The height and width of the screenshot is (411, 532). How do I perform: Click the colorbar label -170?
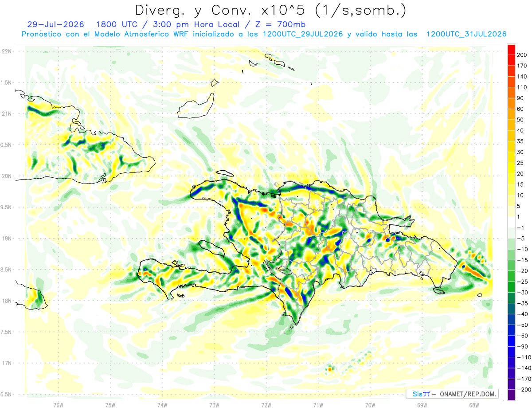[x=523, y=379]
